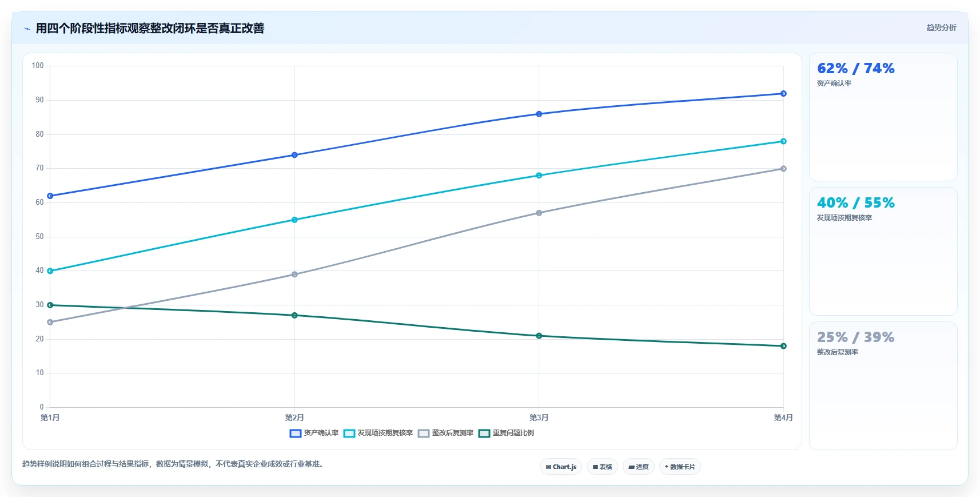Click 重复问题比例 data point at 第3月
The height and width of the screenshot is (497, 980).
coord(539,336)
